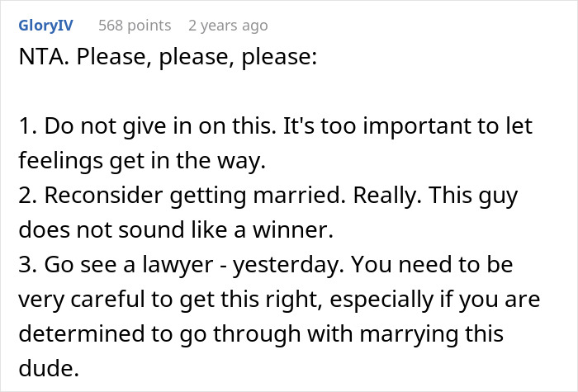Click the 'very careful to get this right' line
Screen dimensions: 578x392
[279, 299]
